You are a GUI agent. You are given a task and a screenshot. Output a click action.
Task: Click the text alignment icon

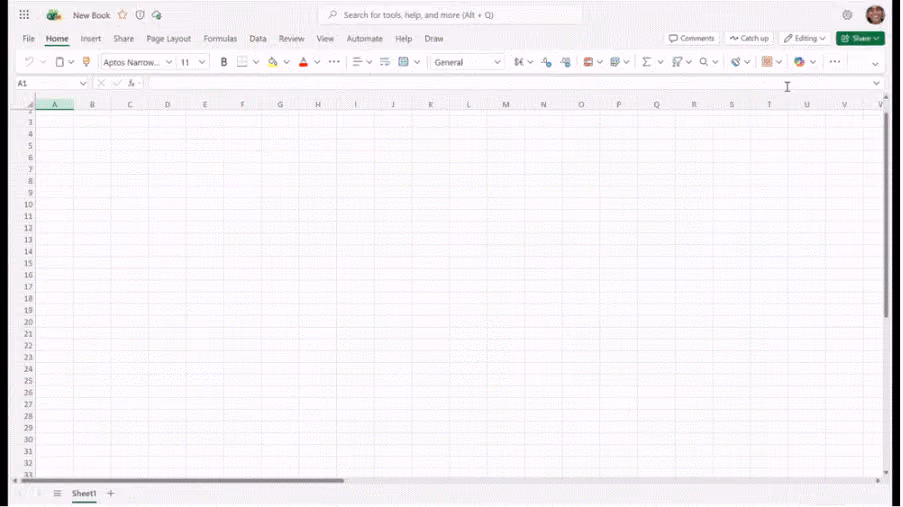coord(357,62)
